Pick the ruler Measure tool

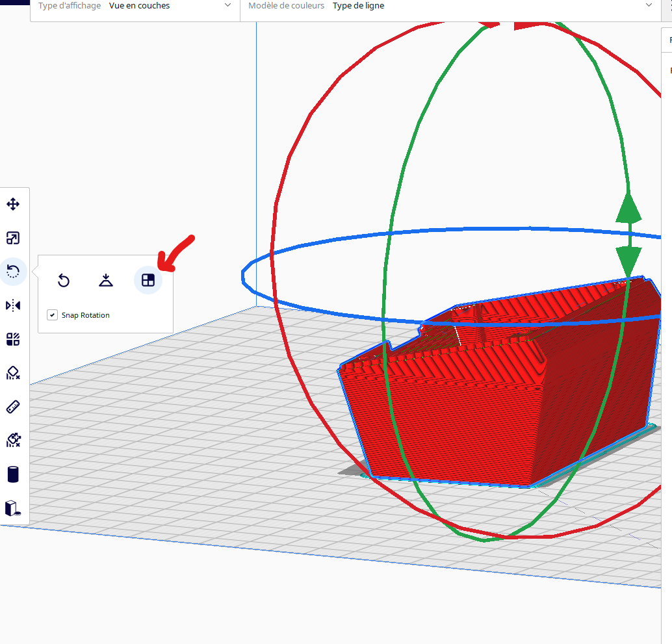[x=13, y=407]
